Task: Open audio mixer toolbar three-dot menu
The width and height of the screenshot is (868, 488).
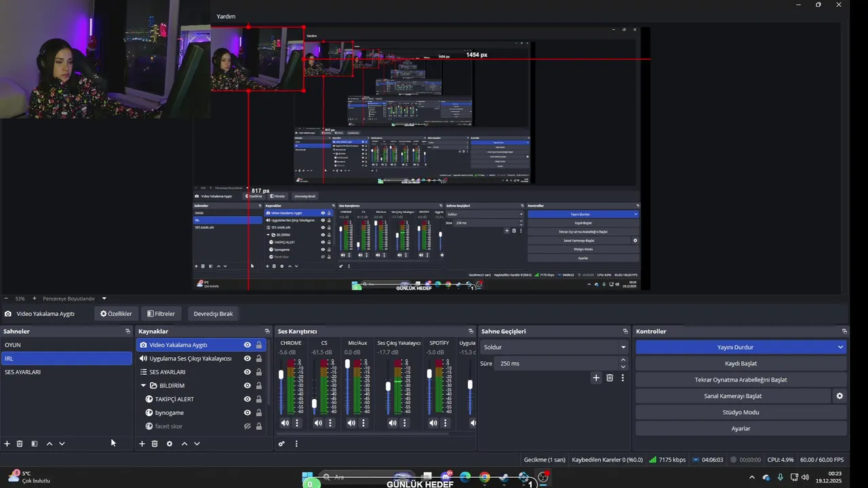Action: [296, 443]
